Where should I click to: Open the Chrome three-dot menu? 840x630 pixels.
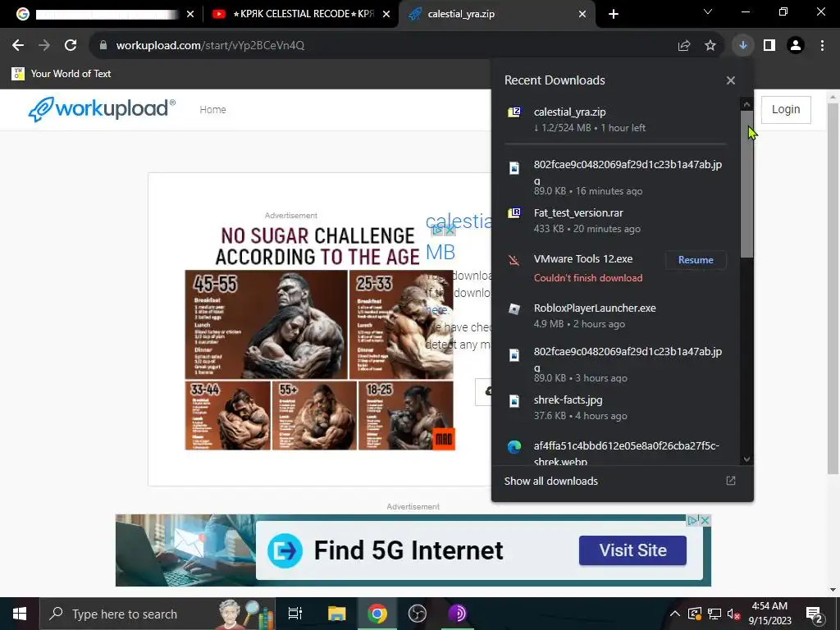click(822, 46)
